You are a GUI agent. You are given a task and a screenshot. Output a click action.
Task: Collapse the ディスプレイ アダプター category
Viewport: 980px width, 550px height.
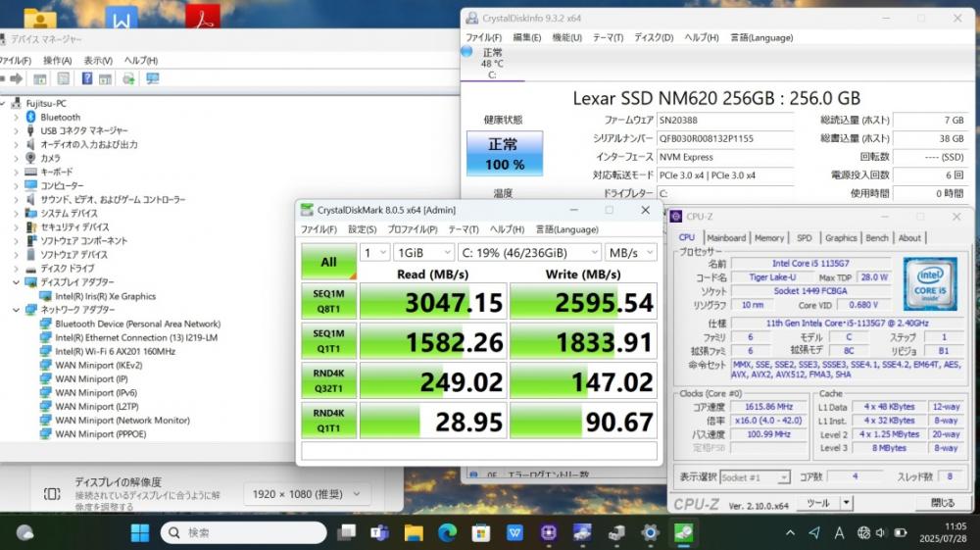pyautogui.click(x=17, y=282)
